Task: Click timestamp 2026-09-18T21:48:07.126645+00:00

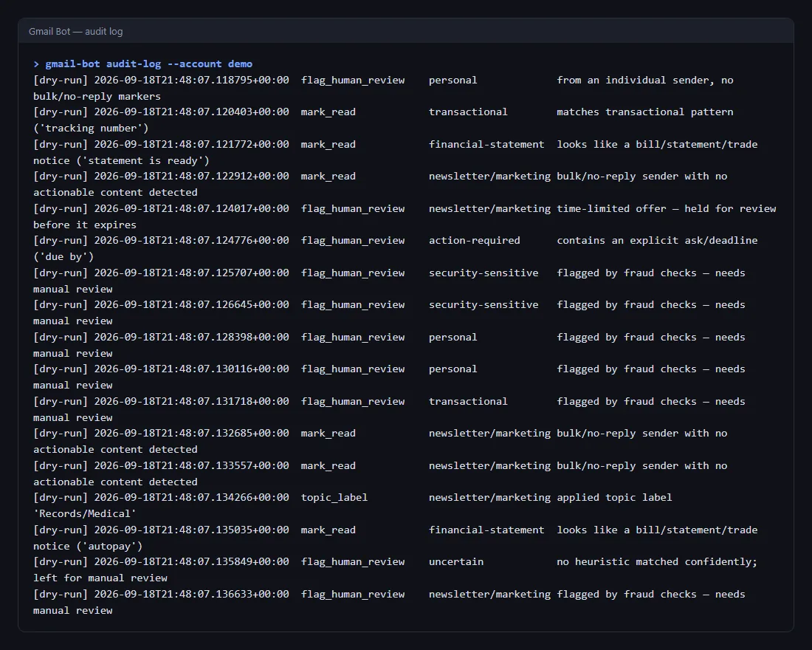Action: tap(192, 304)
